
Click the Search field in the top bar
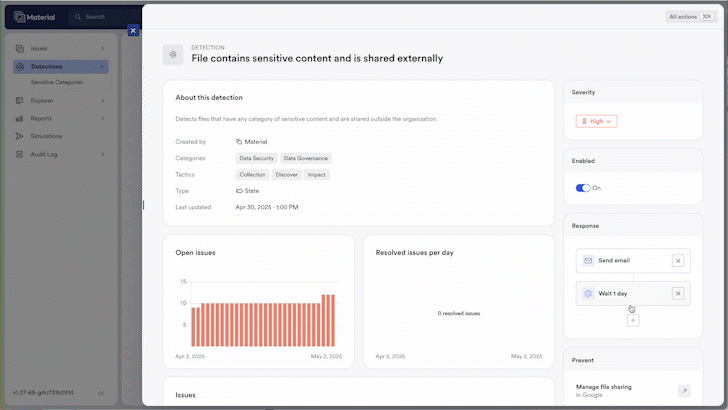point(105,17)
